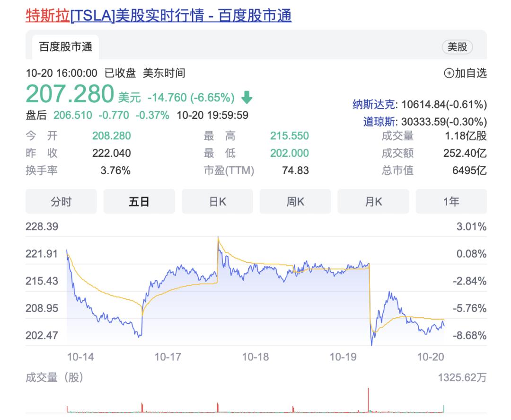Click the 10-18 date label on chart axis

[x=255, y=357]
